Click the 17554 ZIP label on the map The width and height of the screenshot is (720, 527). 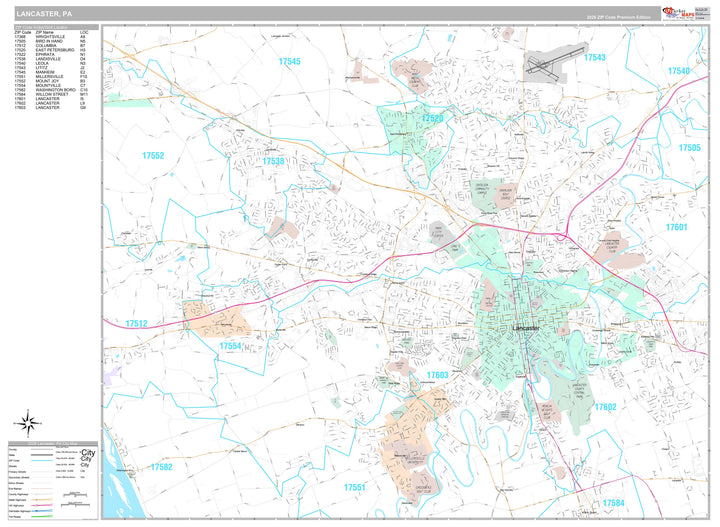pos(231,346)
